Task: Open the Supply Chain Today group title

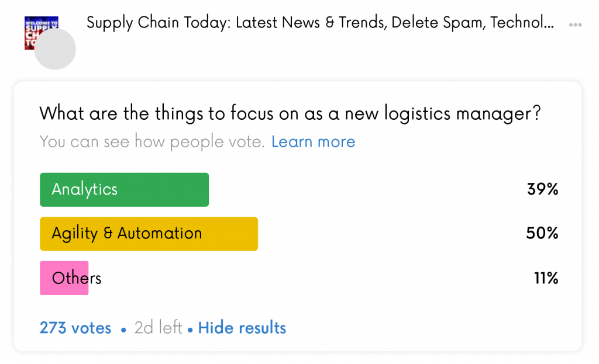Action: click(320, 23)
